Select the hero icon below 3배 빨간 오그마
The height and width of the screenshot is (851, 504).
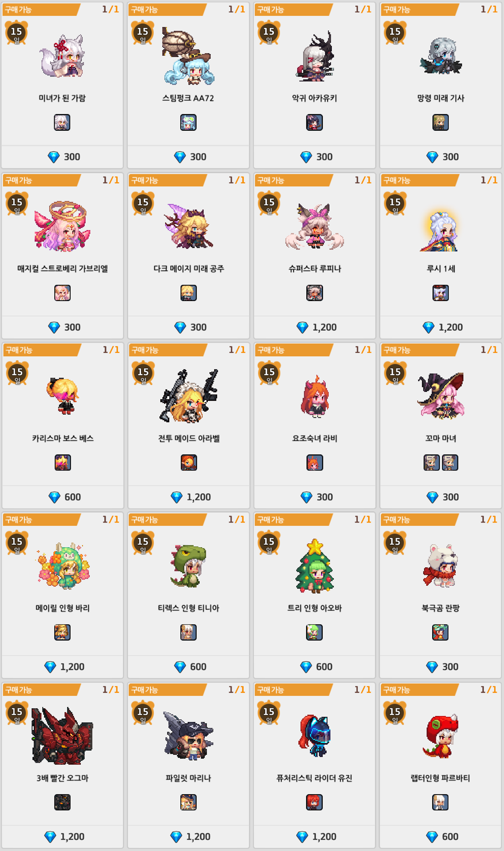[62, 802]
